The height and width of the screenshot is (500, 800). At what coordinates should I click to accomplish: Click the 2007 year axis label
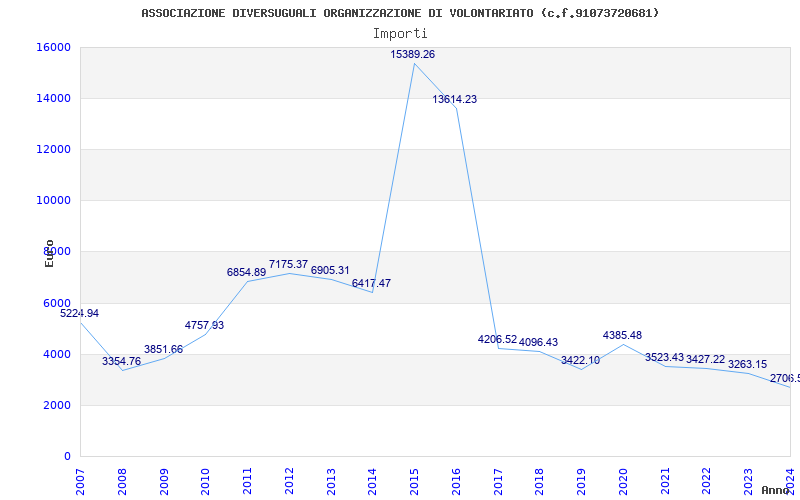pyautogui.click(x=80, y=482)
